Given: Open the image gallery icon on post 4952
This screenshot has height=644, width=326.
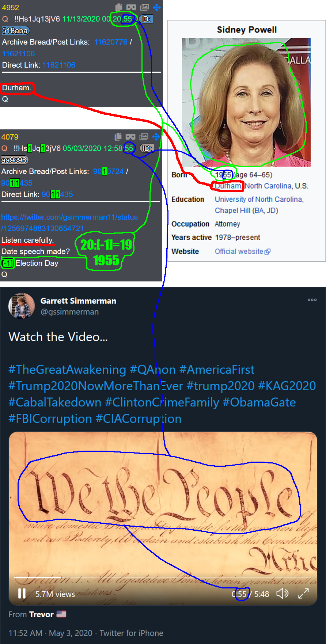Looking at the screenshot, I should (x=145, y=7).
